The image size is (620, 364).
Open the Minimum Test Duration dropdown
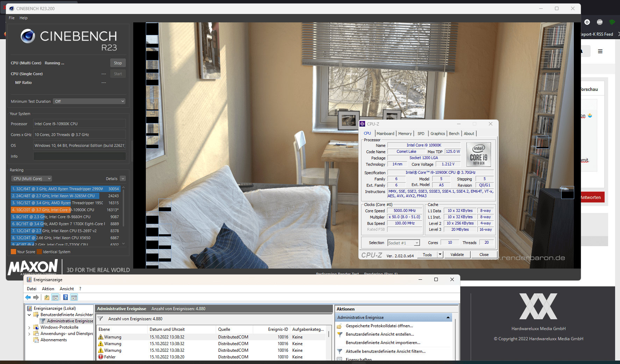pyautogui.click(x=90, y=101)
